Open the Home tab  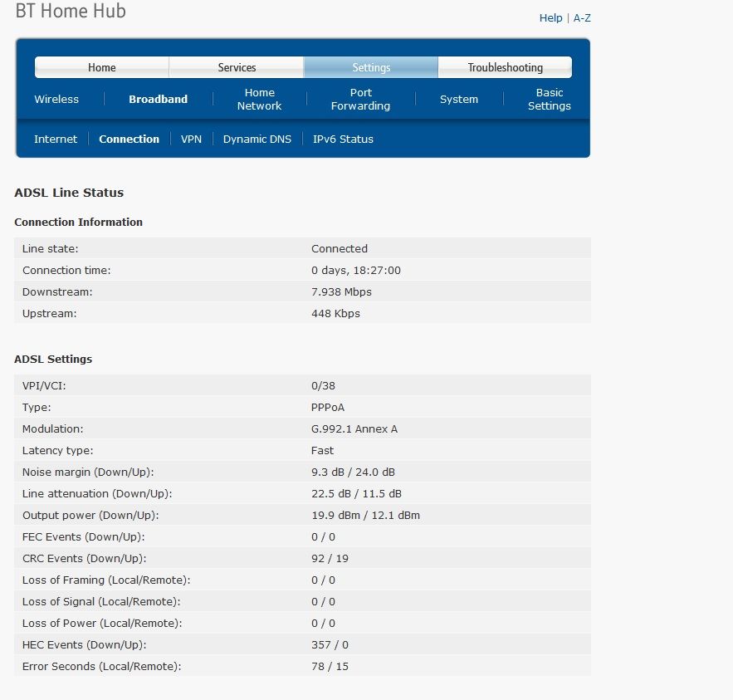click(102, 67)
